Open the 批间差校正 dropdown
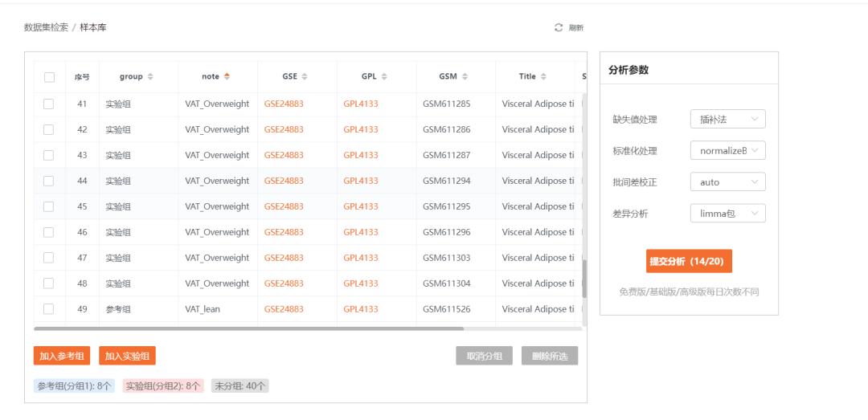 point(728,182)
